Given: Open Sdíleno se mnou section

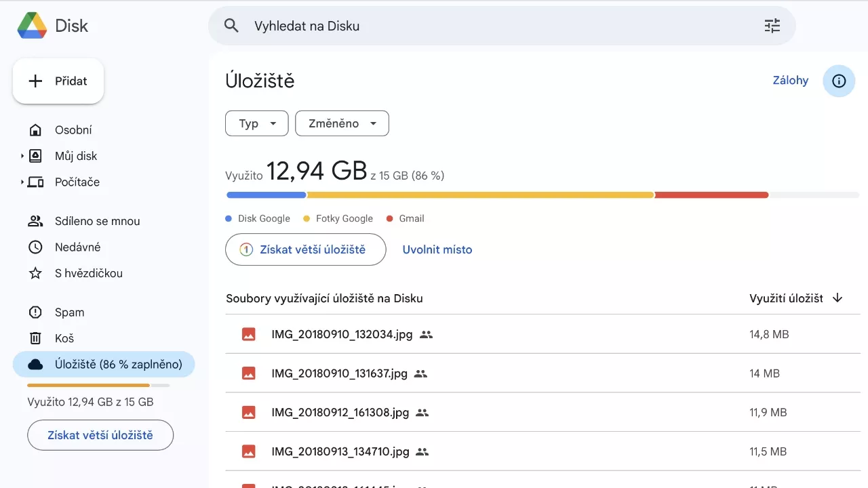Looking at the screenshot, I should pyautogui.click(x=97, y=221).
